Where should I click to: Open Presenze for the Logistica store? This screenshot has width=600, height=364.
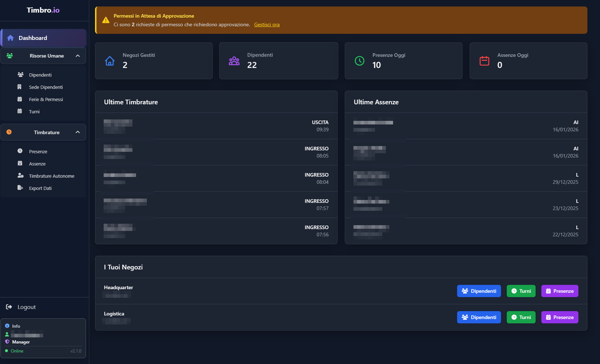(559, 317)
